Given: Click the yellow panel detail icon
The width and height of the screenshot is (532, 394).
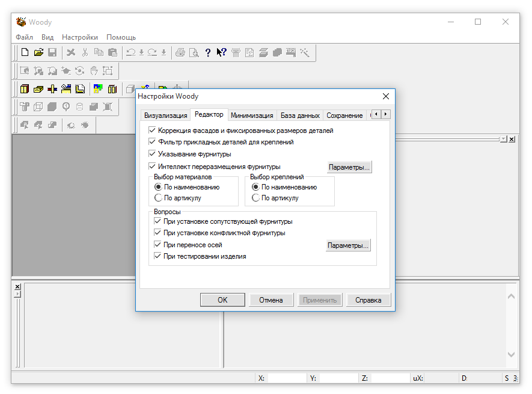Looking at the screenshot, I should 38,89.
